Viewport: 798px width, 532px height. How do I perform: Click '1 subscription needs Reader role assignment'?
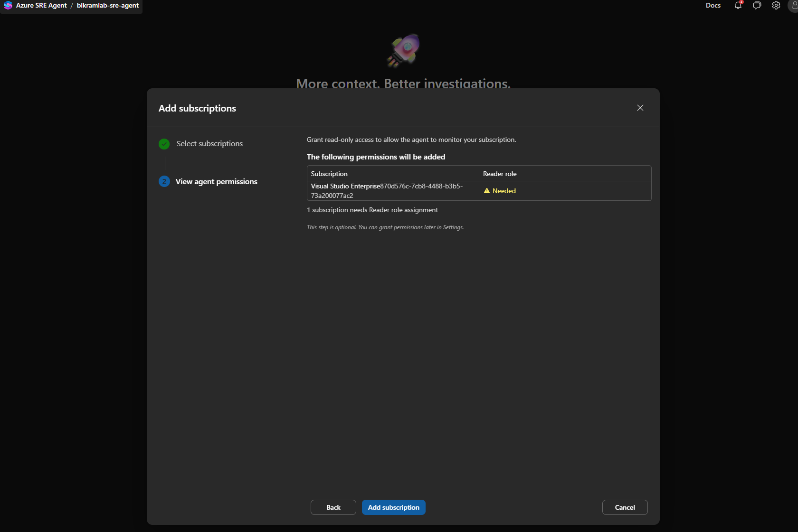coord(372,210)
